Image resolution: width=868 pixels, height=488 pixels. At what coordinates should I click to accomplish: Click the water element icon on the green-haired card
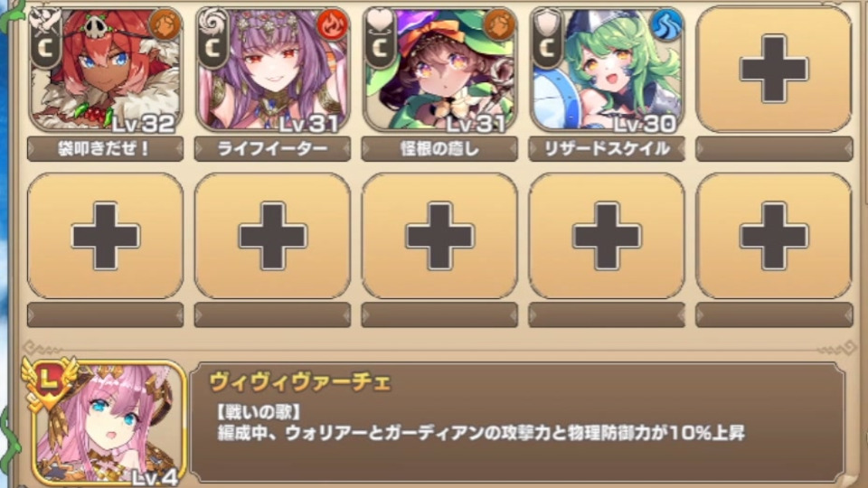tap(666, 25)
